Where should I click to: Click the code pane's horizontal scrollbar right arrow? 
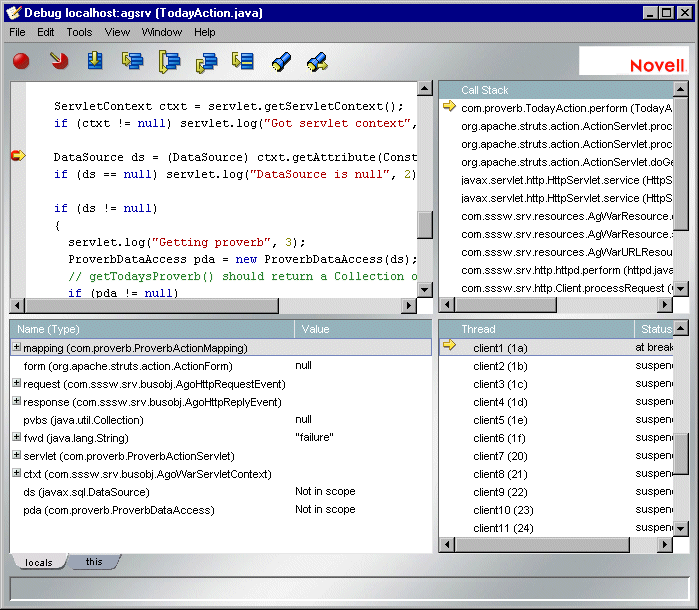409,305
